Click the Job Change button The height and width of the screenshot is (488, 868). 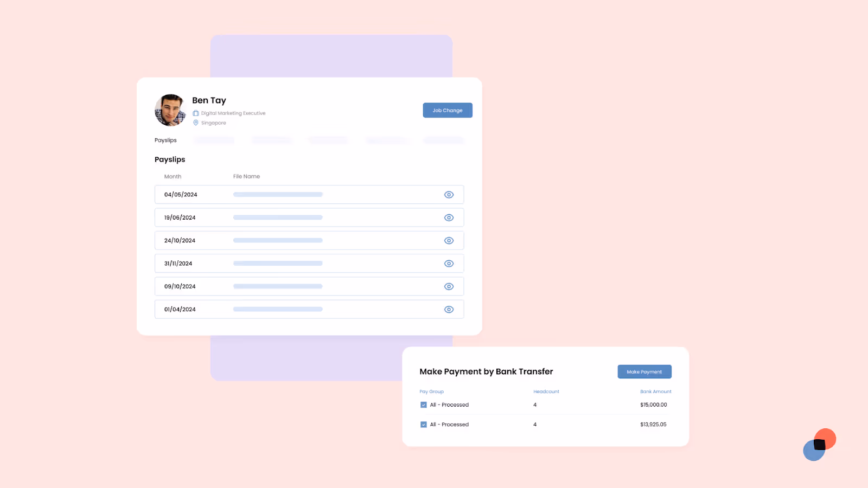click(x=448, y=110)
